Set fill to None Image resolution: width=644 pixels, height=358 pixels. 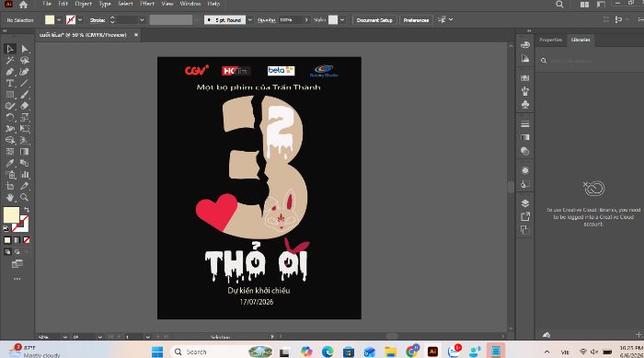click(x=27, y=240)
